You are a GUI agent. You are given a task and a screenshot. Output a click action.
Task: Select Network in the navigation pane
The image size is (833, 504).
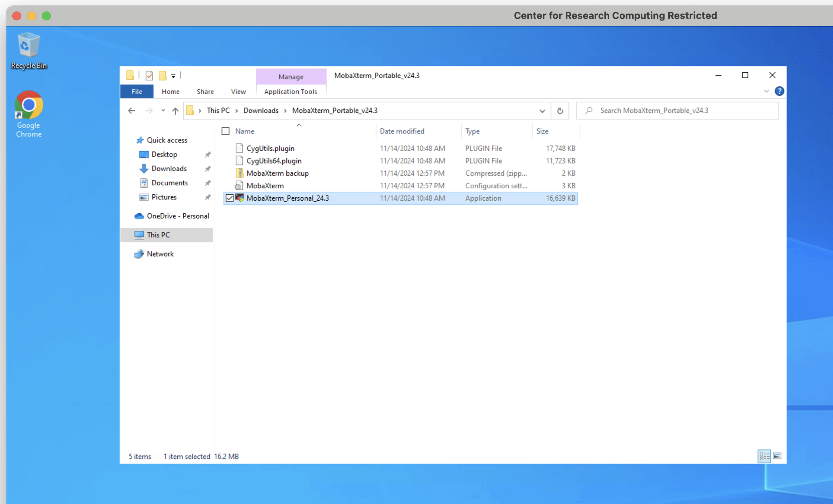(x=160, y=254)
